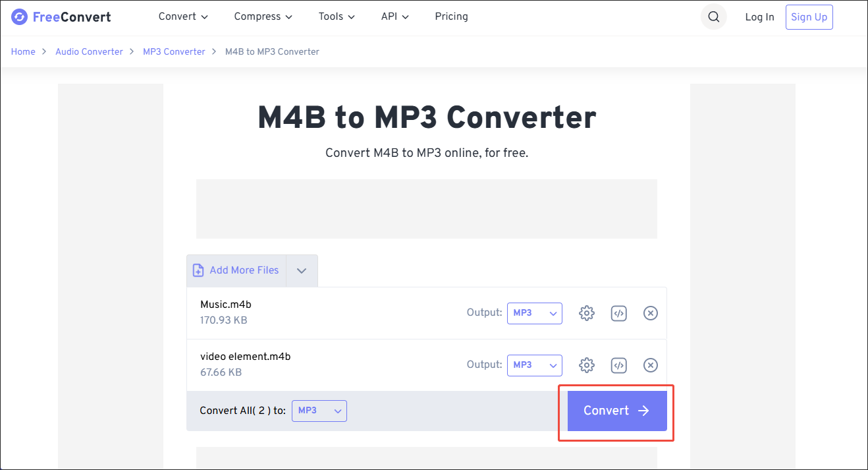View API code snippet for video element.m4b
This screenshot has width=868, height=470.
click(x=618, y=365)
